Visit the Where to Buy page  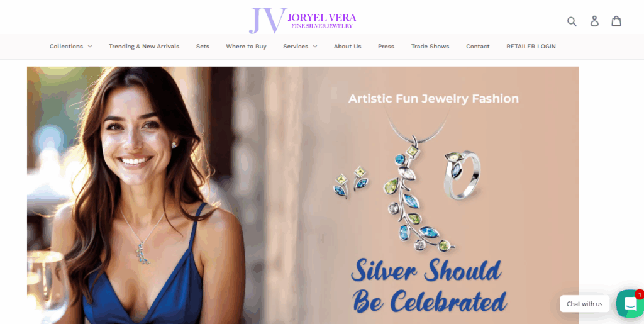(x=246, y=47)
